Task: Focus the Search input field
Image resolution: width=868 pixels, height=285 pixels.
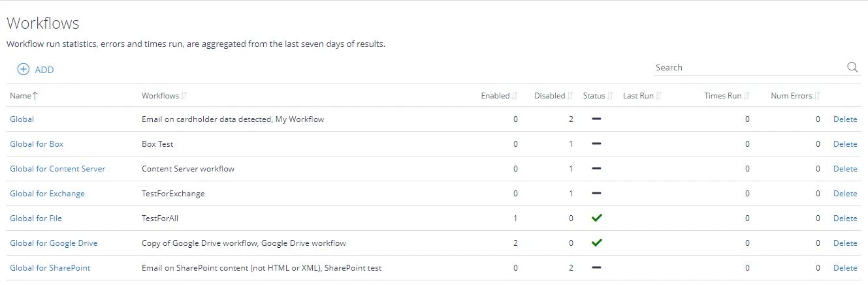Action: pyautogui.click(x=750, y=67)
